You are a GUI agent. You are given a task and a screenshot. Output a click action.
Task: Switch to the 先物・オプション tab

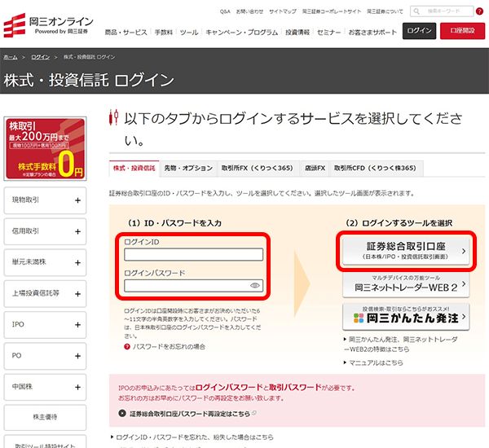tap(188, 169)
